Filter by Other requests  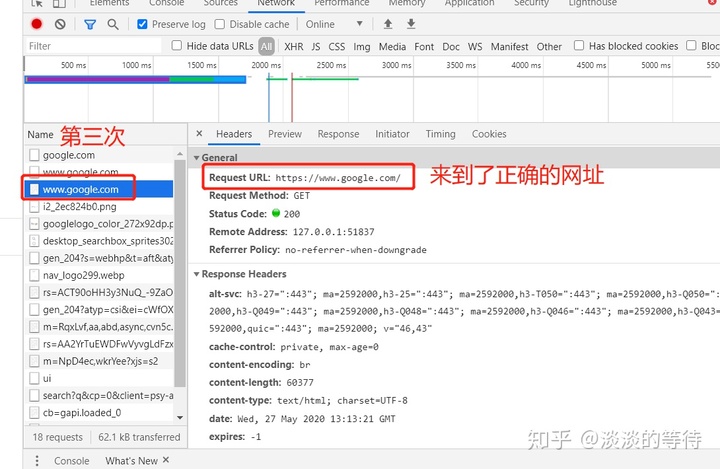tap(549, 46)
